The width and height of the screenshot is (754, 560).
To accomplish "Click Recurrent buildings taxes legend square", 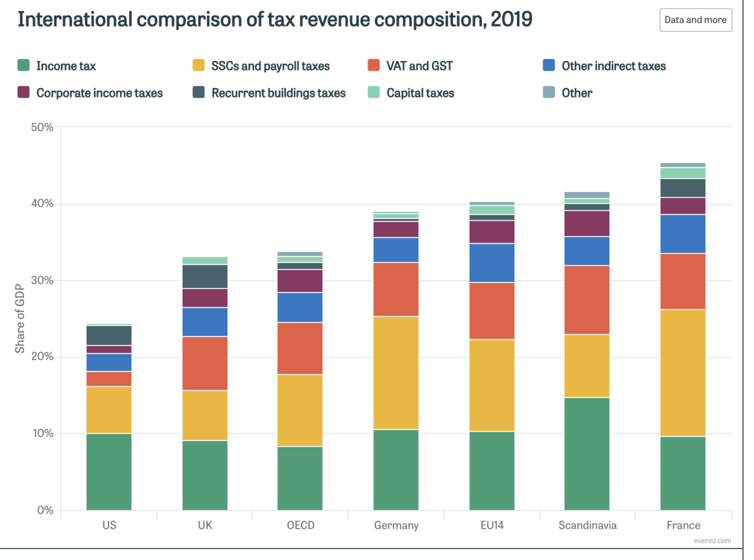I will click(198, 93).
